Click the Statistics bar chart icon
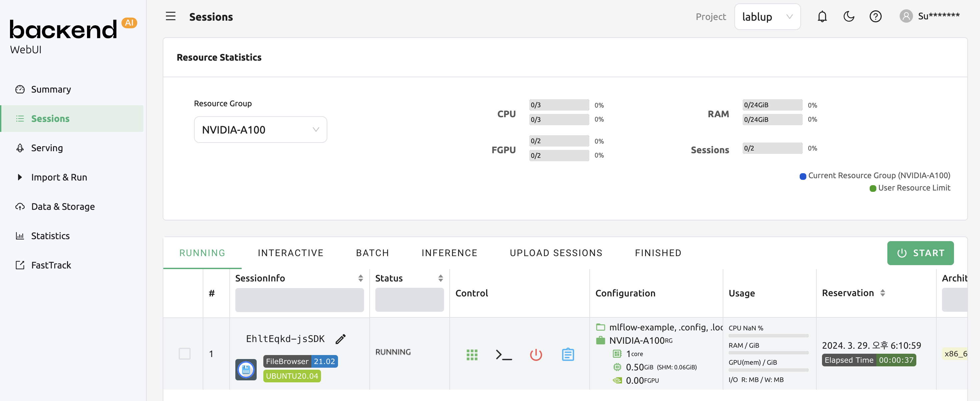 click(20, 236)
